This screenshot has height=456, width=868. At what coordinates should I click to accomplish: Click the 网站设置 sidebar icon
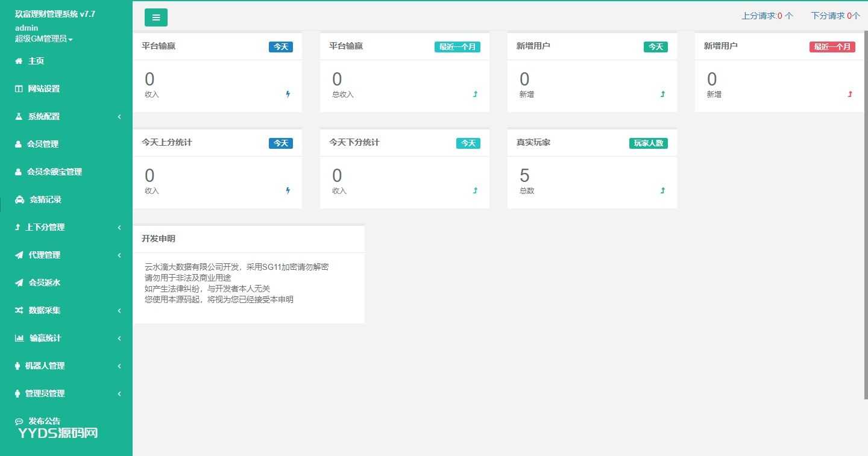[19, 89]
